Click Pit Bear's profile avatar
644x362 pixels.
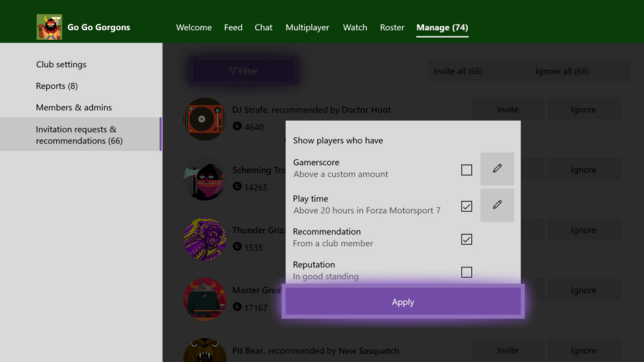(205, 351)
